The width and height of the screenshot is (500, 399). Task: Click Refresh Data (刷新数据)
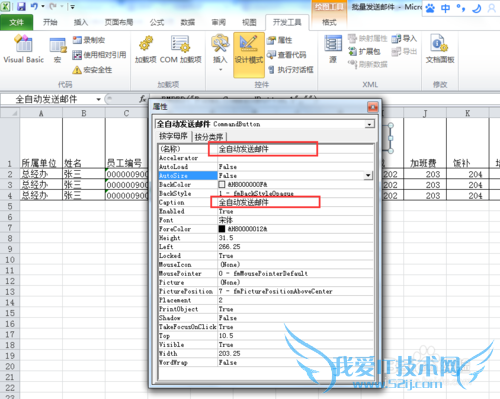[x=368, y=64]
